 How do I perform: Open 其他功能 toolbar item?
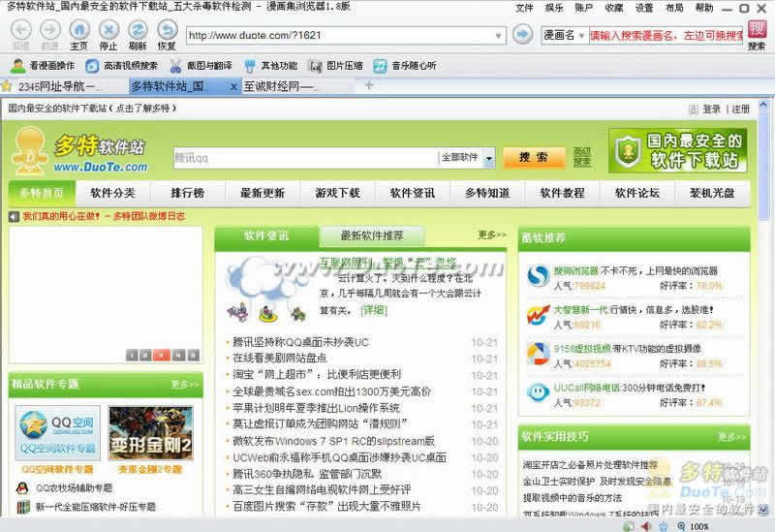(x=271, y=66)
